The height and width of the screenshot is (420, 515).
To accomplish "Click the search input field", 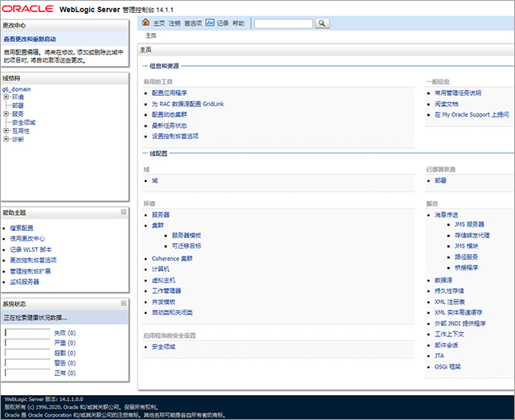I will click(283, 23).
